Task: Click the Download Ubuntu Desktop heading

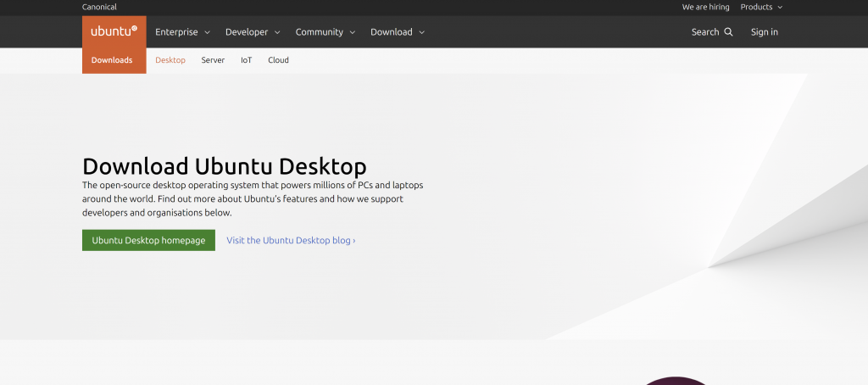Action: coord(224,166)
